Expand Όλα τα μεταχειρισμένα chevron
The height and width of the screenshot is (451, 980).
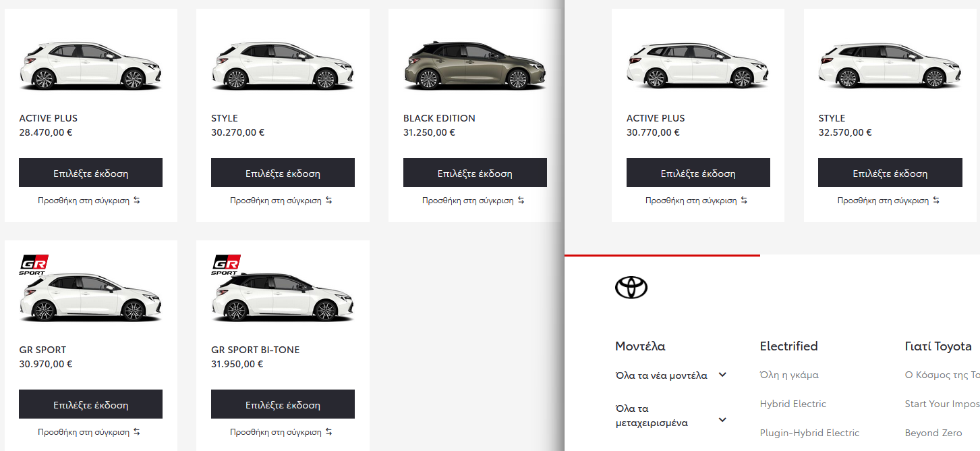pos(722,420)
